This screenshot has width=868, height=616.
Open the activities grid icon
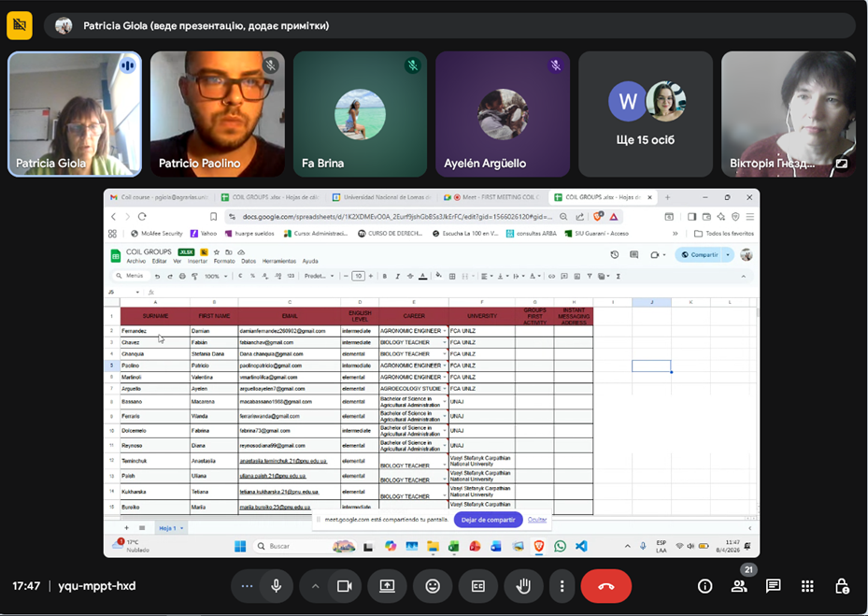click(x=807, y=586)
